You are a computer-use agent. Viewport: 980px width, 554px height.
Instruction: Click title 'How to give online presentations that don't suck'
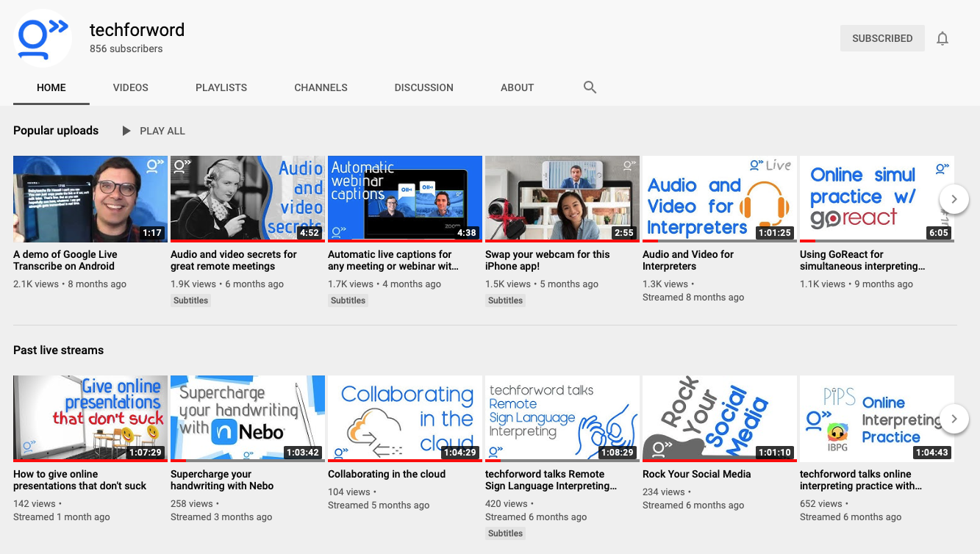click(x=79, y=480)
